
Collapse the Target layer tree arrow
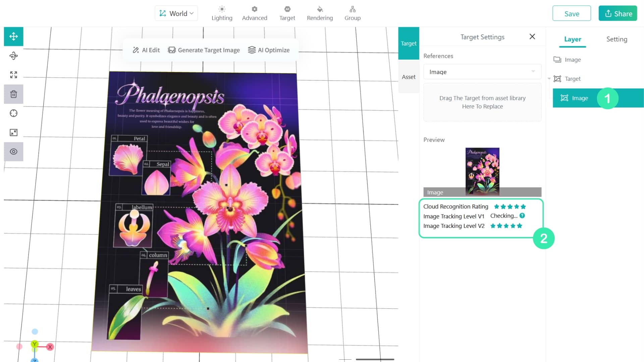[549, 79]
